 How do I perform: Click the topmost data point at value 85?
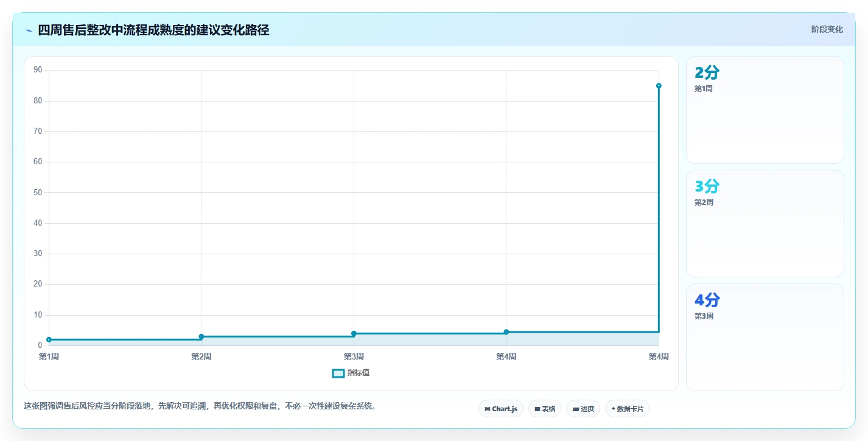click(x=659, y=86)
